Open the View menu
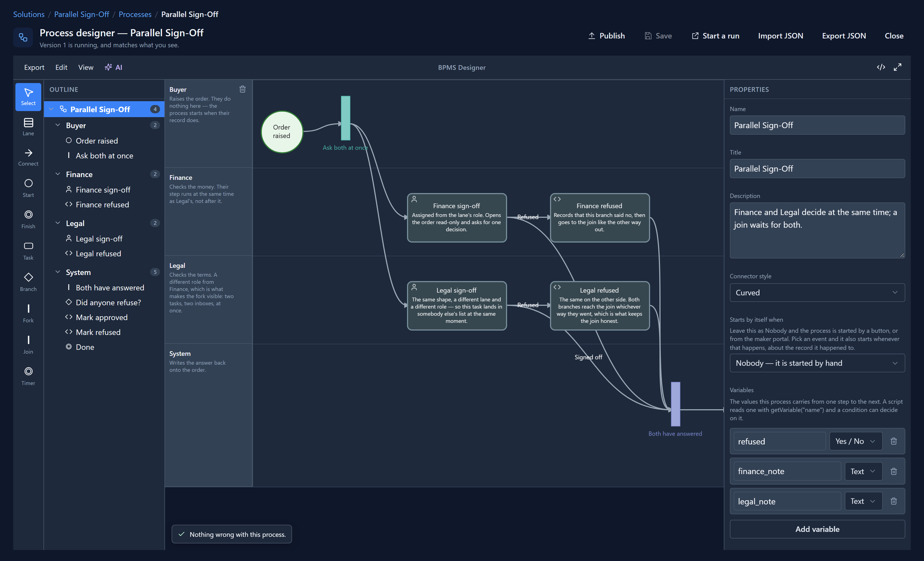Screen dimensions: 924x561 (x=86, y=67)
